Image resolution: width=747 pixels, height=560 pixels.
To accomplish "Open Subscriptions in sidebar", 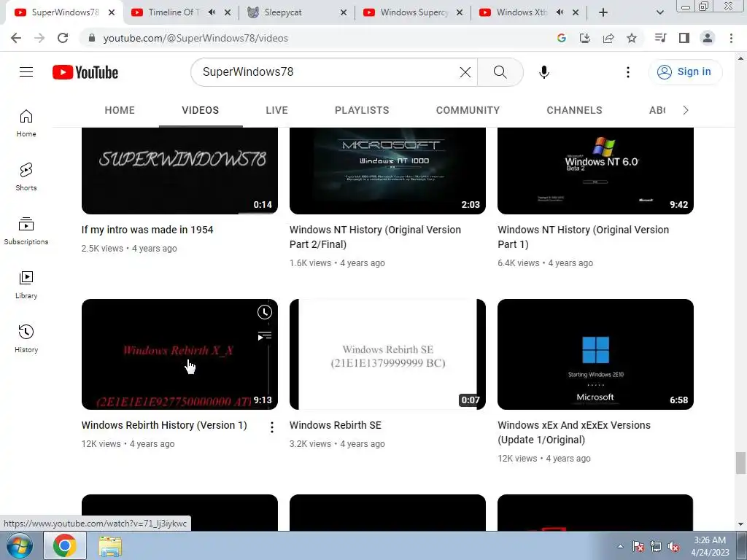I will [x=26, y=231].
